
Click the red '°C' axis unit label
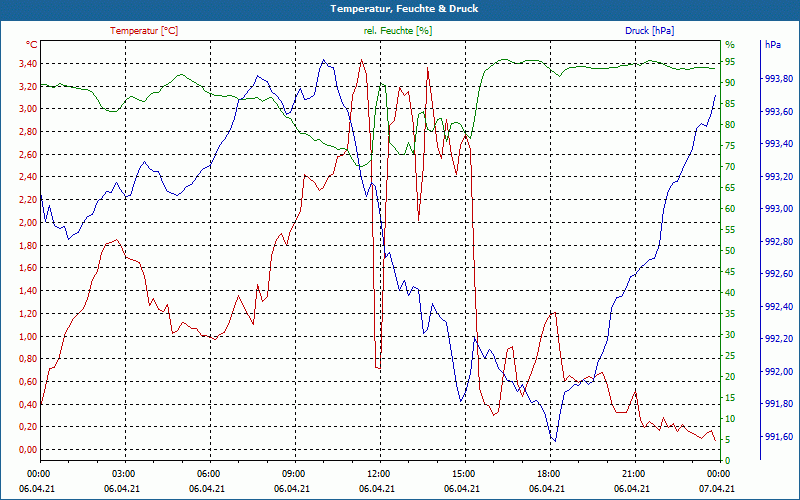click(31, 45)
